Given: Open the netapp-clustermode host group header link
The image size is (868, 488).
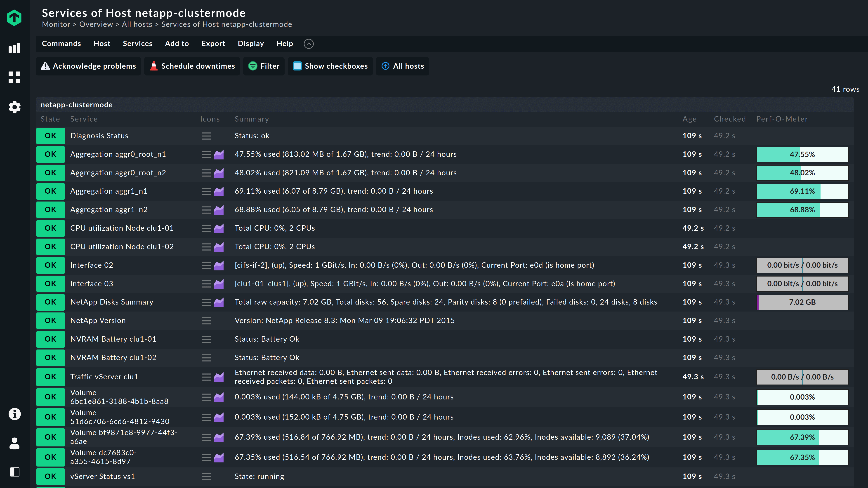Looking at the screenshot, I should (x=76, y=105).
